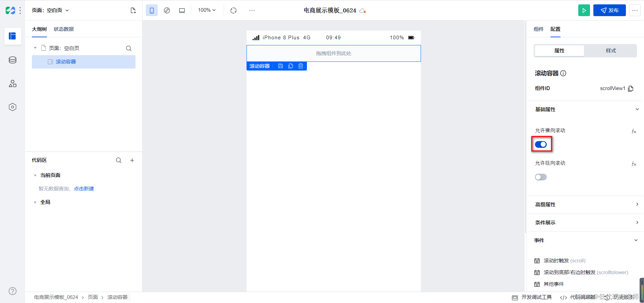This screenshot has width=644, height=303.
Task: Select the 属性 segment tab
Action: click(x=559, y=51)
